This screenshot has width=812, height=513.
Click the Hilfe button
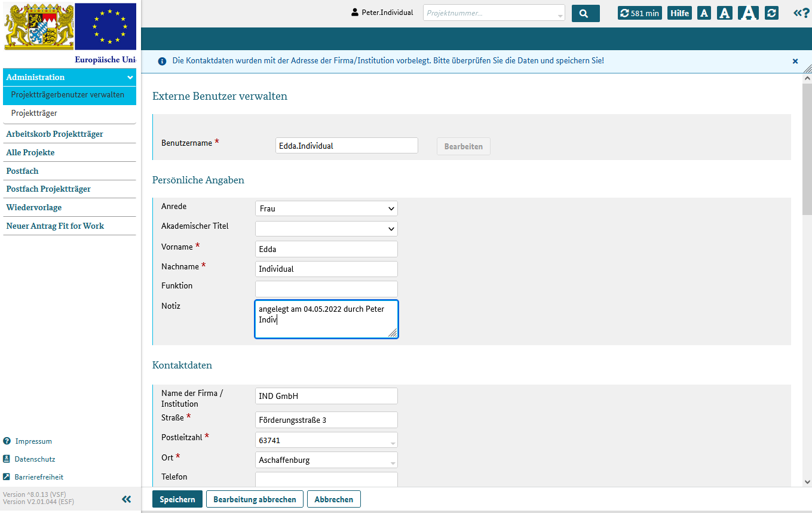[x=680, y=13]
